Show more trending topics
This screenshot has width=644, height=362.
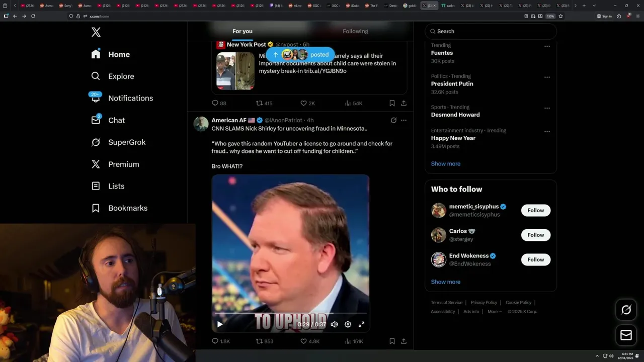[445, 164]
